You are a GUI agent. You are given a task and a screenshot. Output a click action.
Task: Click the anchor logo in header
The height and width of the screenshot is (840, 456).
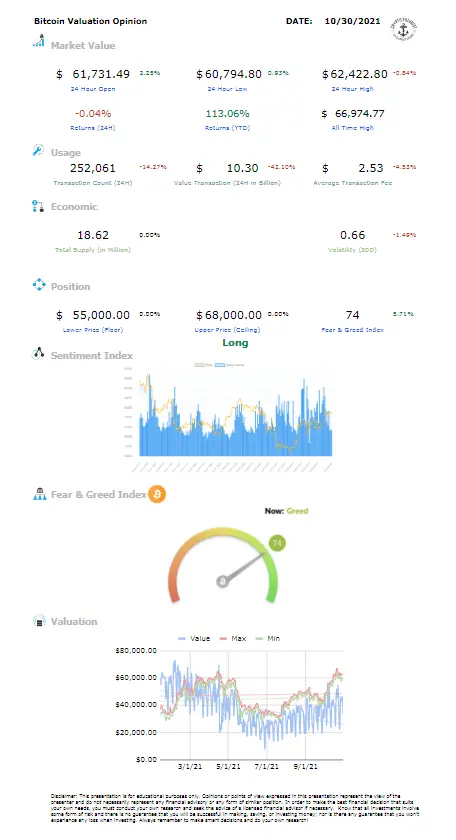pos(403,29)
